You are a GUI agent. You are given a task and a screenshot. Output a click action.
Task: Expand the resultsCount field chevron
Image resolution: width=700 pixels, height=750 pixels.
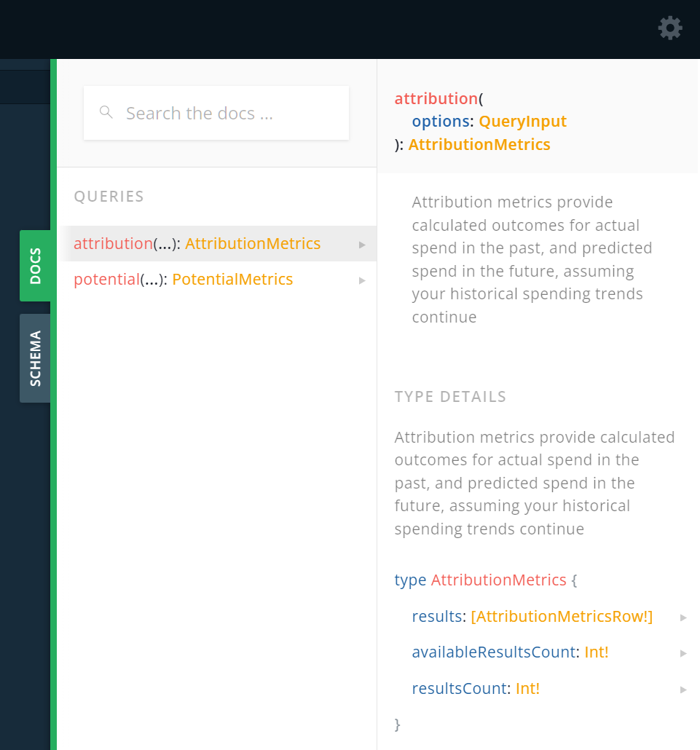pyautogui.click(x=683, y=689)
